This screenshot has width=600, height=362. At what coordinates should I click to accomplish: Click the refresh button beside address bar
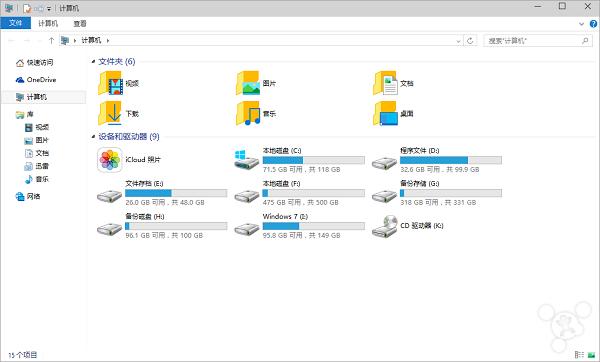click(470, 40)
